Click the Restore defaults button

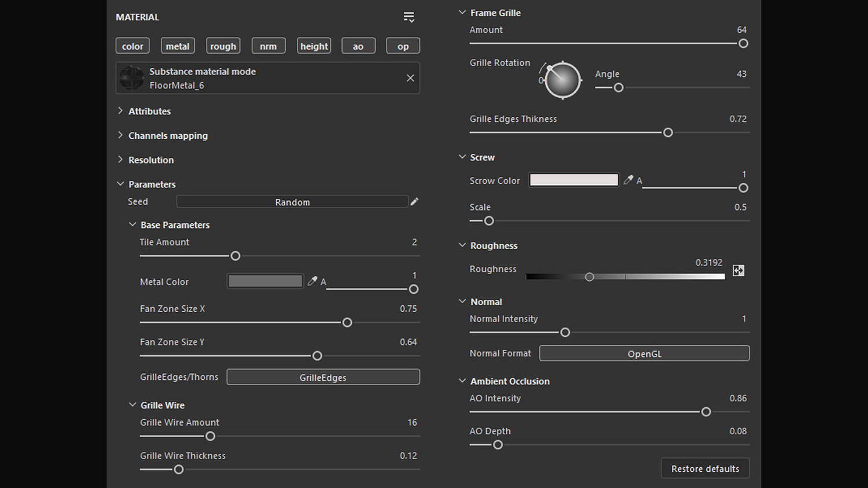[705, 469]
